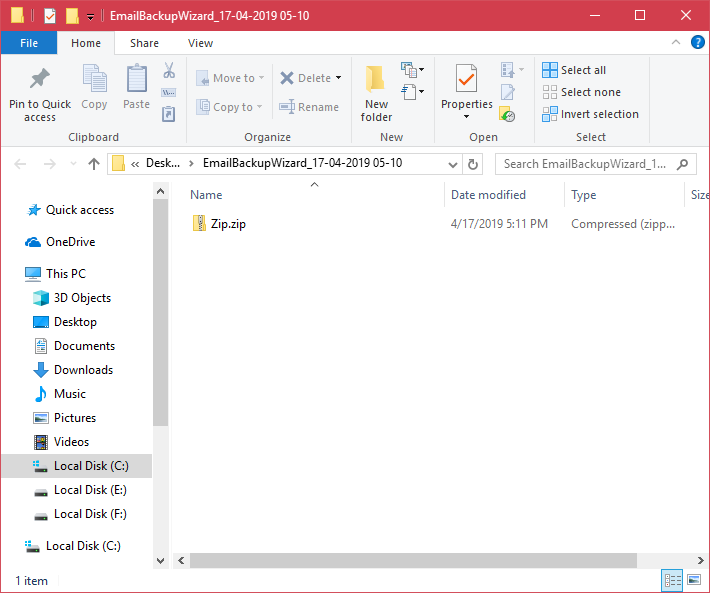Click navigation pane scroll down arrow
Screen dimensions: 710x593
click(160, 560)
